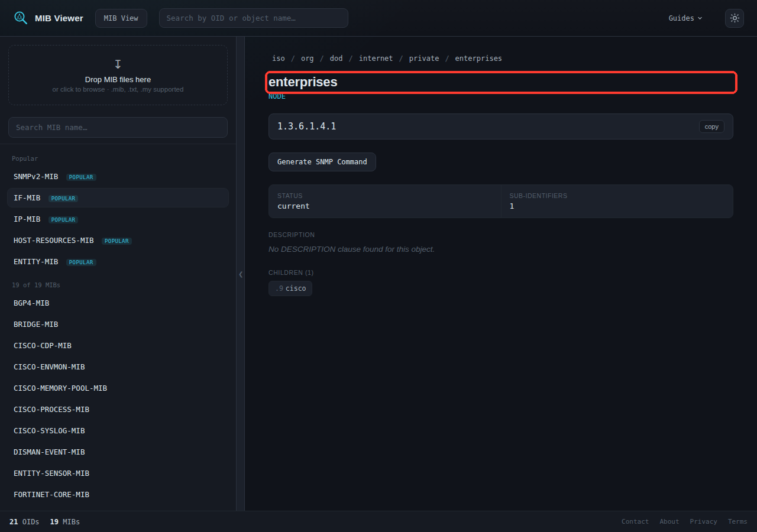Focus the Search MIB name field

[x=118, y=127]
